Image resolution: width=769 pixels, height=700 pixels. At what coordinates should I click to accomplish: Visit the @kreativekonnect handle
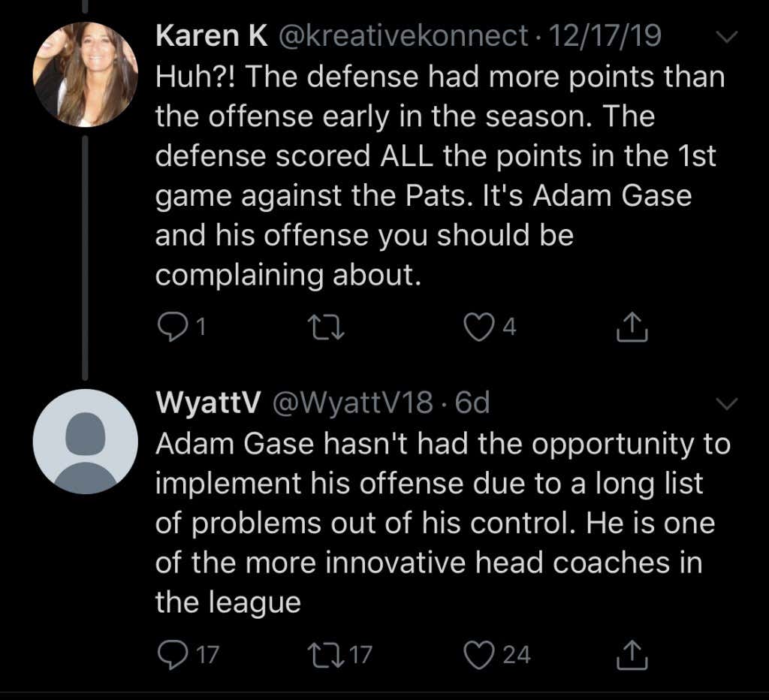coord(403,37)
